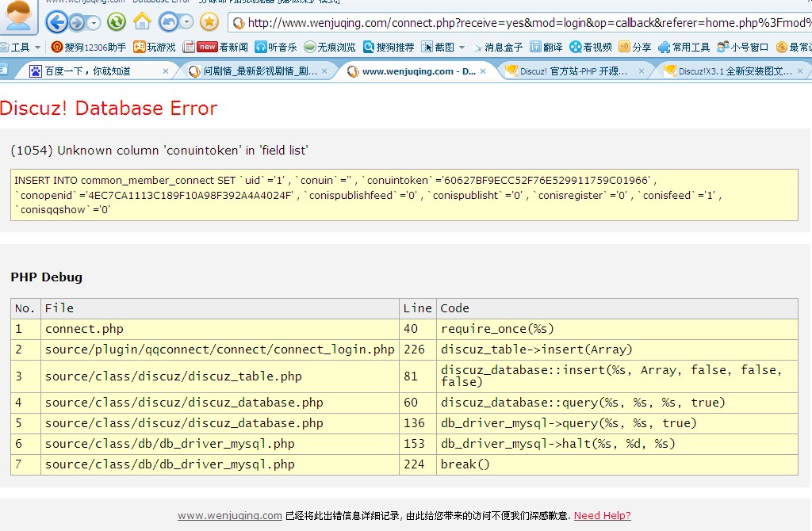Reload the page with the green refresh icon
The height and width of the screenshot is (531, 812).
(x=116, y=22)
